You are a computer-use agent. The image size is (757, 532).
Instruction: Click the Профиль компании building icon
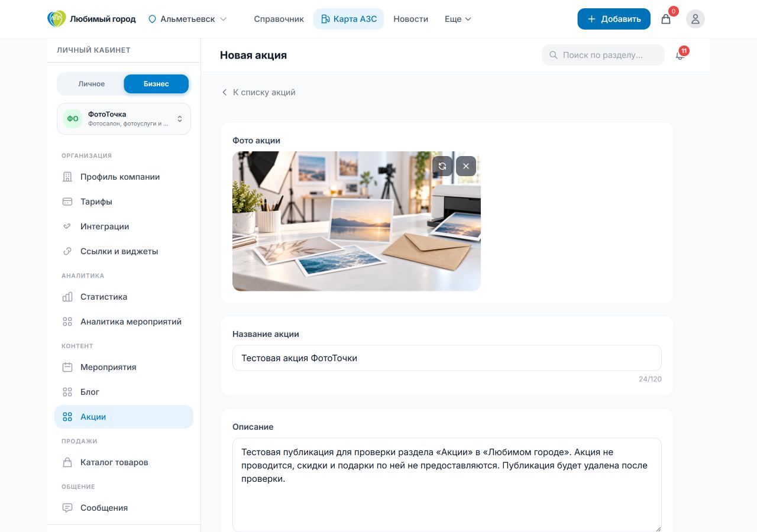click(67, 177)
